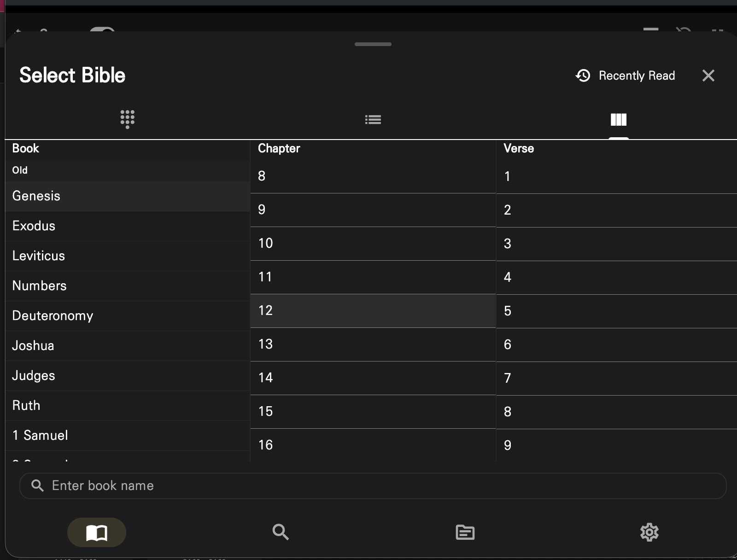Open search from the bottom navigation
This screenshot has height=560, width=737.
click(281, 532)
